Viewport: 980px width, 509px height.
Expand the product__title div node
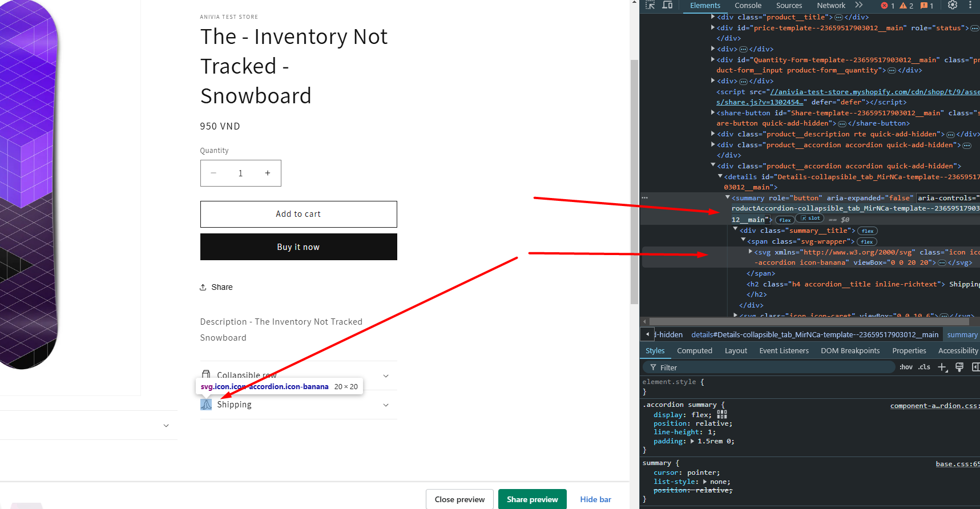point(713,17)
